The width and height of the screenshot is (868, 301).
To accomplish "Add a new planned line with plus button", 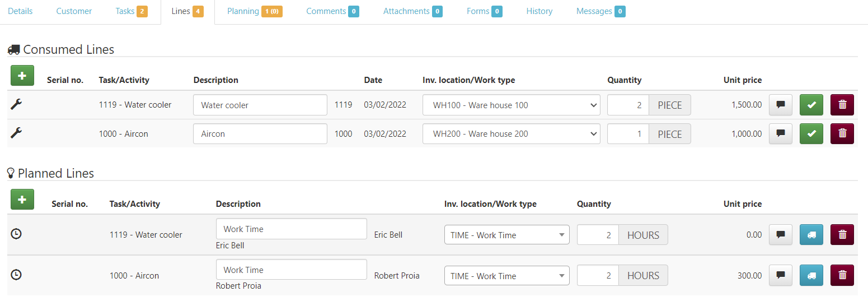I will [22, 199].
